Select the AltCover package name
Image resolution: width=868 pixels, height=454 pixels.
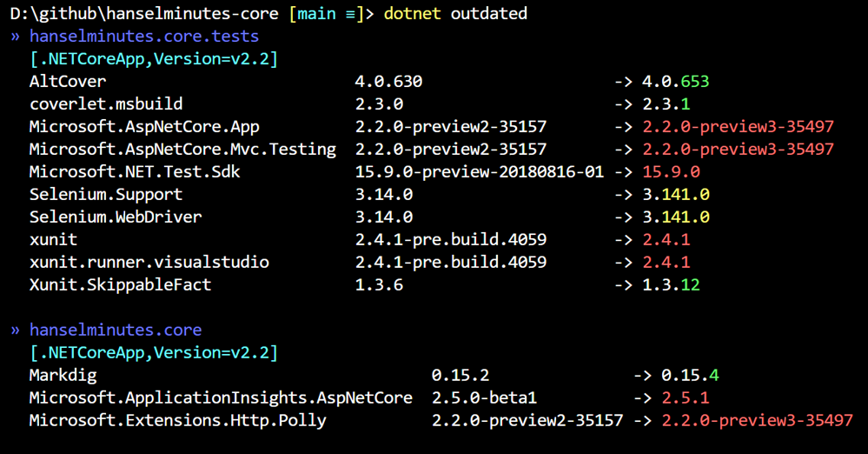[68, 82]
